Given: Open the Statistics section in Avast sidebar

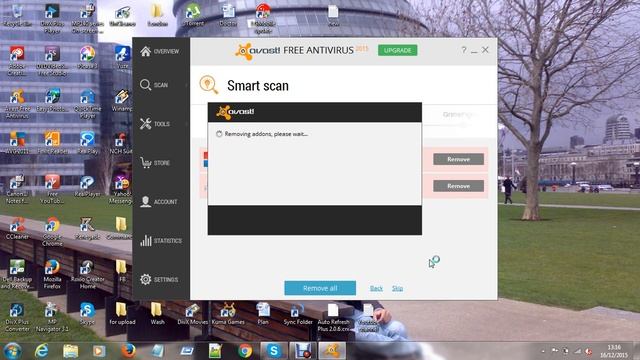Looking at the screenshot, I should (x=161, y=241).
